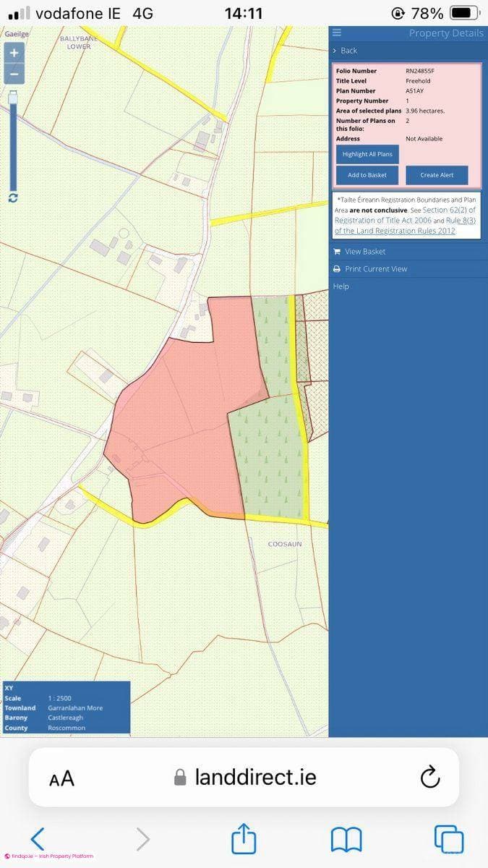Click the zoom level slider handle

pyautogui.click(x=13, y=98)
